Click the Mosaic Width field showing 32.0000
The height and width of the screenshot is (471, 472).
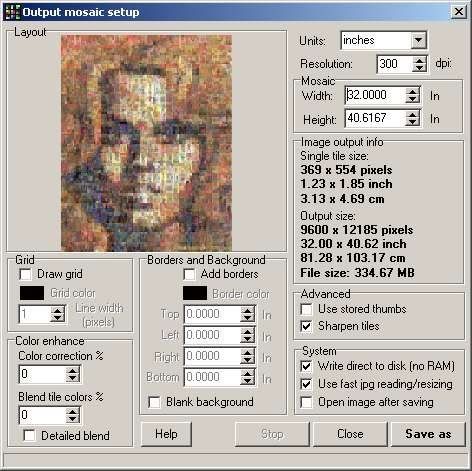375,95
